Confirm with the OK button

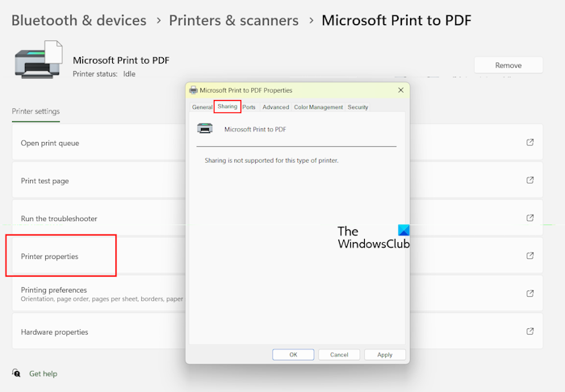pos(293,355)
